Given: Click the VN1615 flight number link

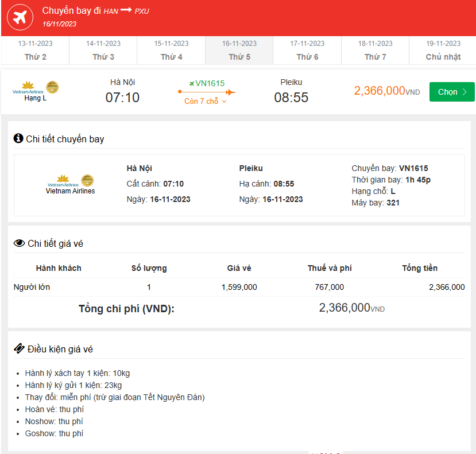Looking at the screenshot, I should coord(210,83).
